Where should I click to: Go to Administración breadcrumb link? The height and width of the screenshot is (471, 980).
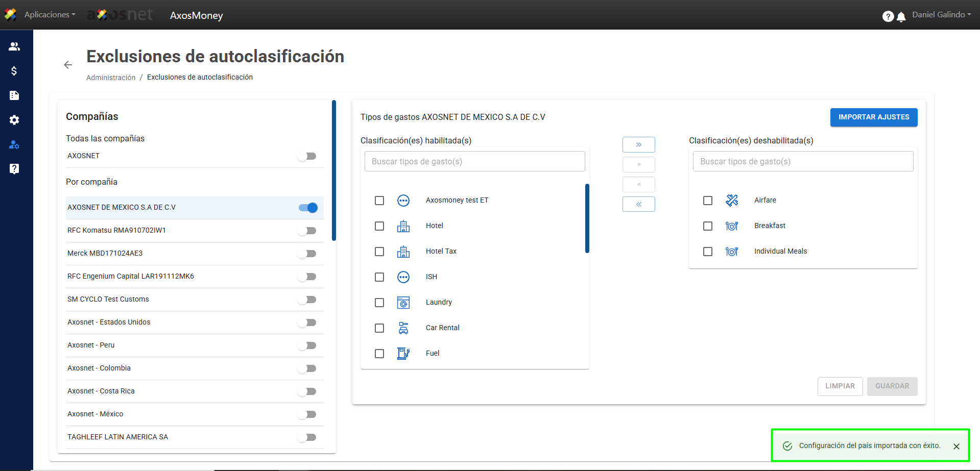click(111, 78)
